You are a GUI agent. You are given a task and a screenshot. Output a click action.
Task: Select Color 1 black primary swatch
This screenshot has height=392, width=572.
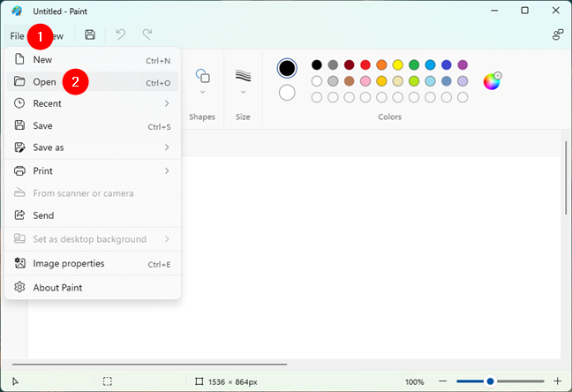tap(287, 68)
